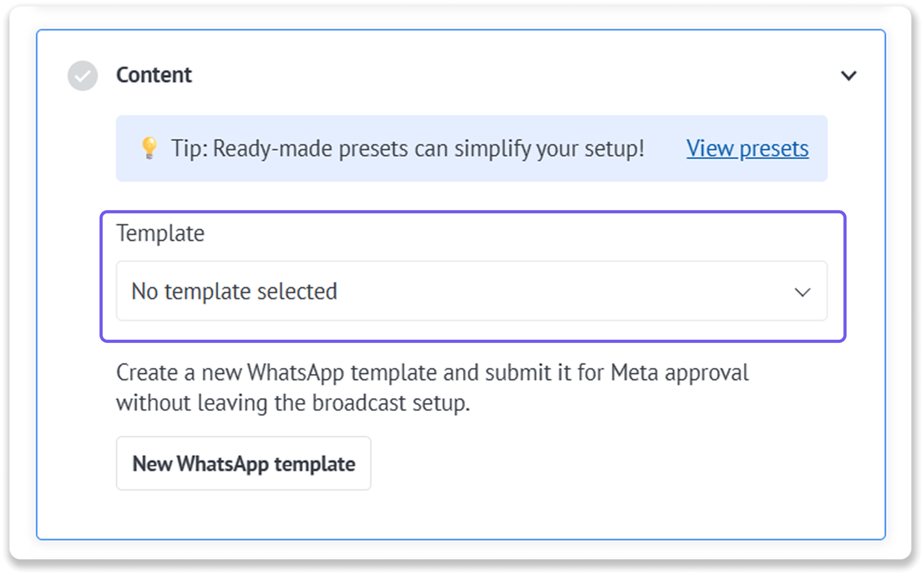Click the gray checkmark circle beside Content

pos(83,75)
